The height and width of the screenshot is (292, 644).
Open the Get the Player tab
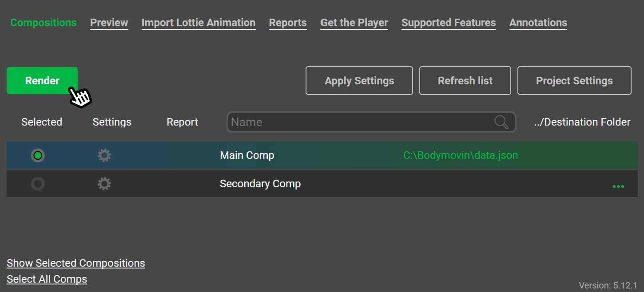click(x=354, y=23)
